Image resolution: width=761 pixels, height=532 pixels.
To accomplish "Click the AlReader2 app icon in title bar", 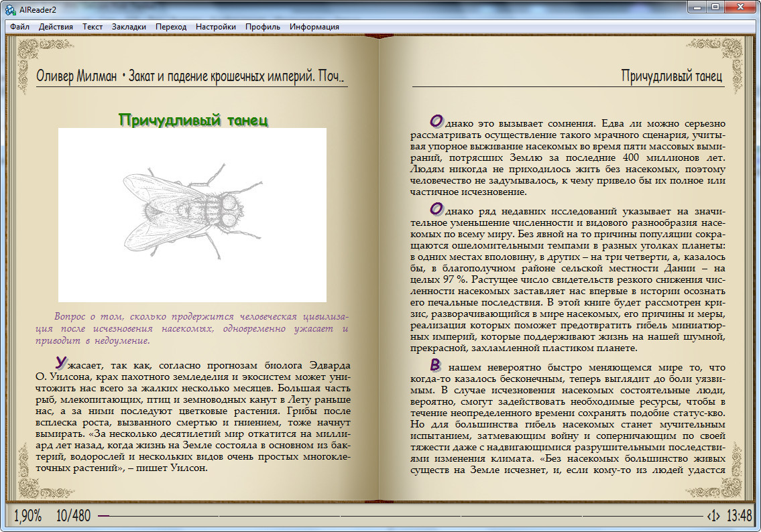I will pyautogui.click(x=10, y=9).
